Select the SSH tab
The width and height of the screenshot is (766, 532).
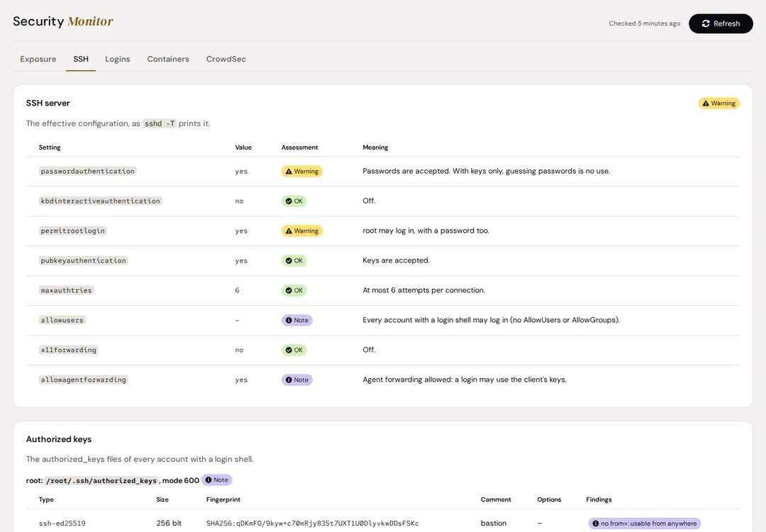(x=81, y=59)
